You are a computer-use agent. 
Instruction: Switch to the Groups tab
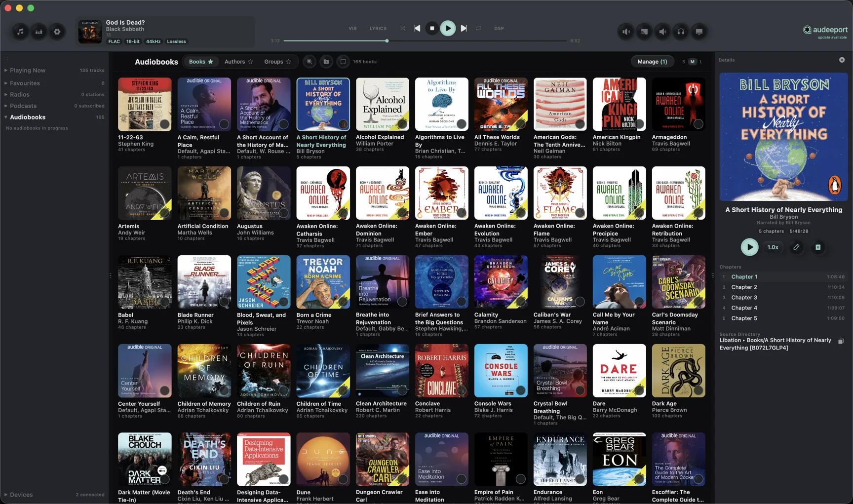click(x=277, y=62)
